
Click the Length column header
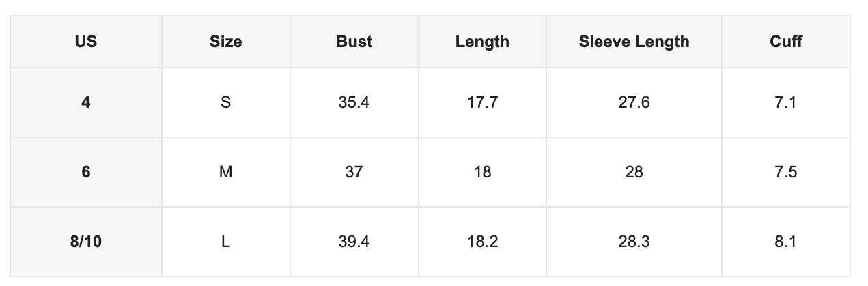pos(482,42)
